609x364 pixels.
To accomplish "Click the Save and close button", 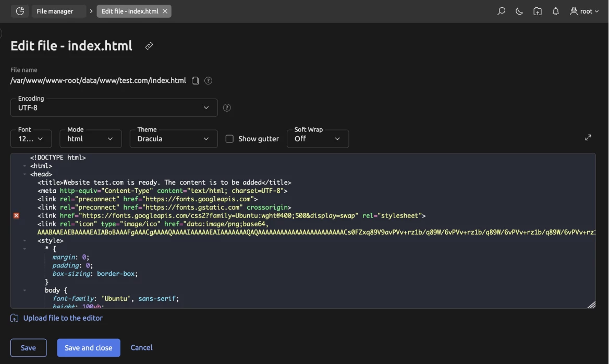I will [89, 348].
